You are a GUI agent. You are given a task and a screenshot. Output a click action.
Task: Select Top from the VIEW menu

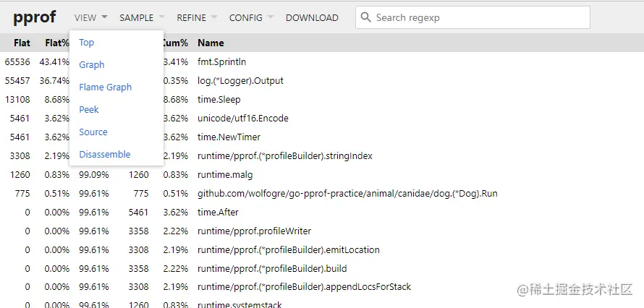[87, 43]
